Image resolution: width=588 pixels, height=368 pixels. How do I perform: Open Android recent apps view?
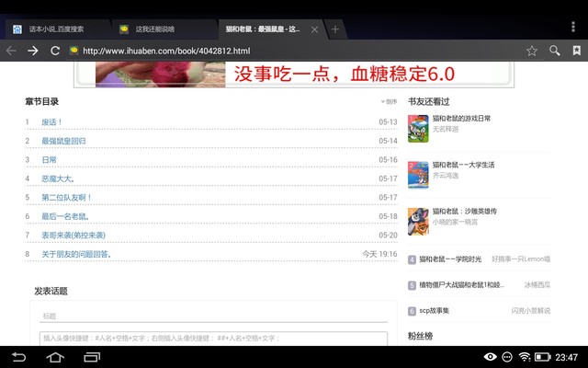click(92, 356)
